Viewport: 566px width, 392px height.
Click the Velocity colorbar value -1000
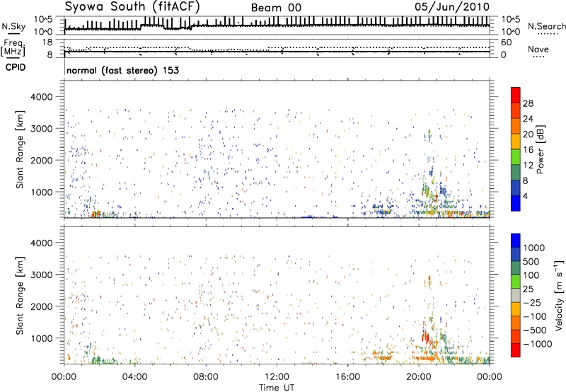[537, 344]
